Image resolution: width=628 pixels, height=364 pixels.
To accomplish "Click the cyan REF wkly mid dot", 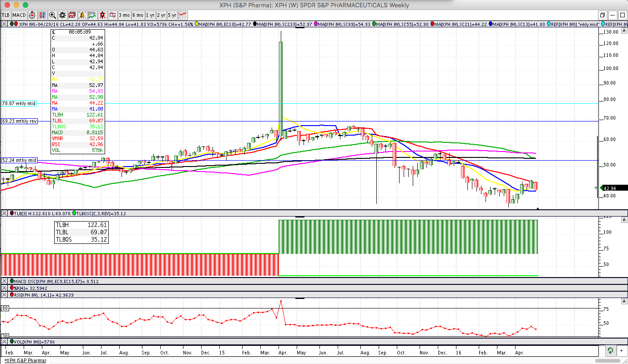I will 549,24.
